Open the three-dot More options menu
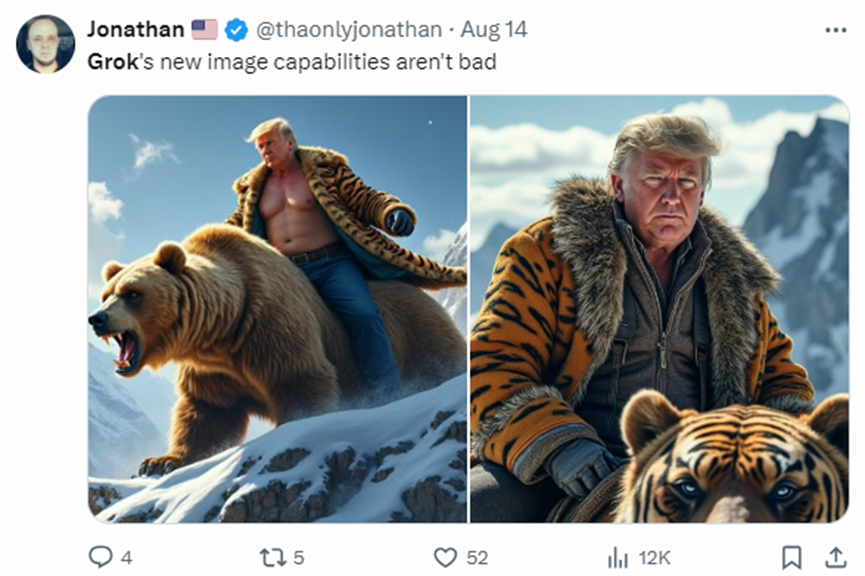865x576 pixels. coord(835,30)
